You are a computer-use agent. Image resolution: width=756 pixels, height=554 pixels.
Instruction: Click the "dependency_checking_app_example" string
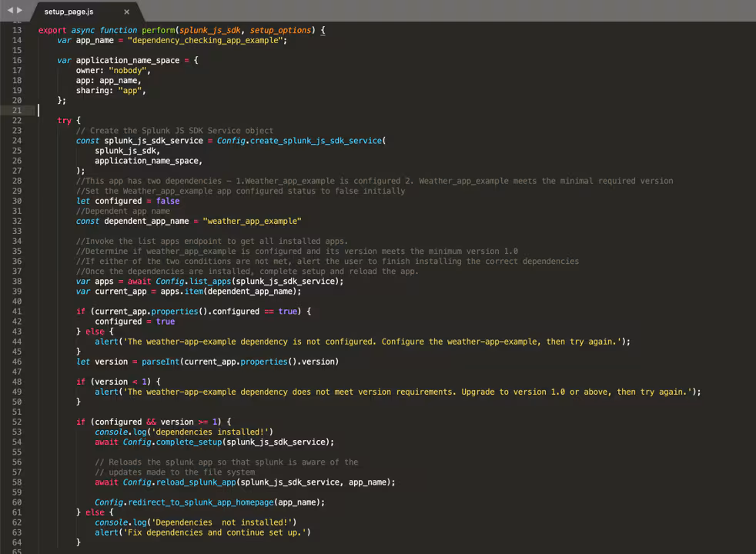[x=205, y=40]
